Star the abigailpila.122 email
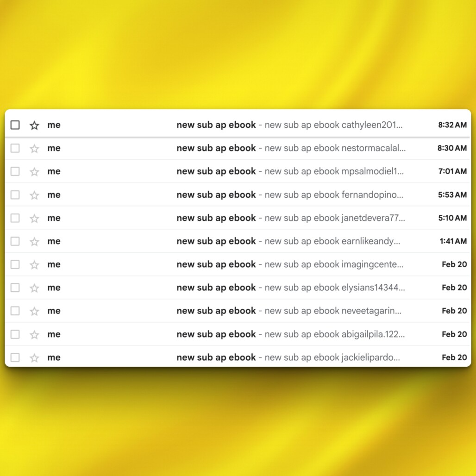Screen dimensions: 476x476 click(34, 334)
